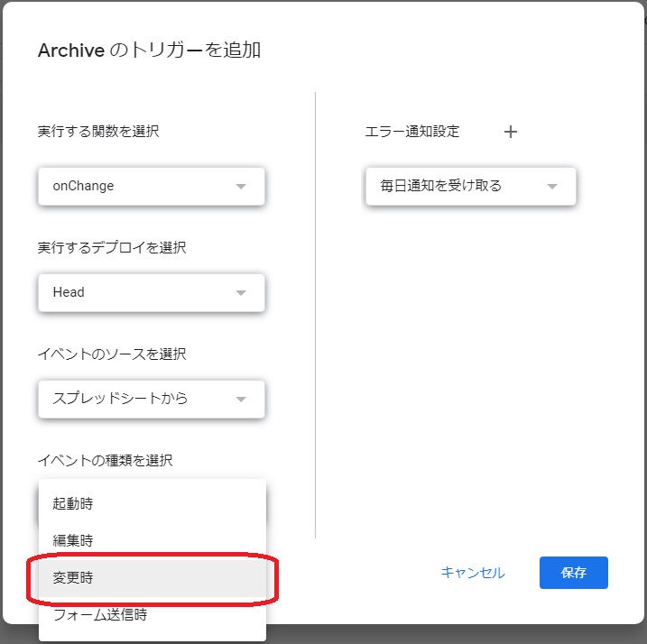The height and width of the screenshot is (644, 647).
Task: Click the arrow icon beside 毎日通知を受け取る
Action: (552, 187)
